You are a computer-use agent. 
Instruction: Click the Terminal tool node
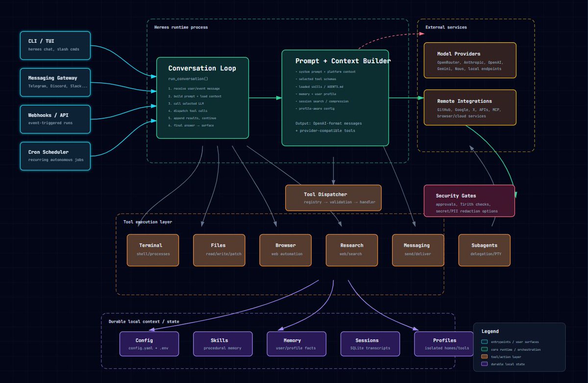[153, 250]
